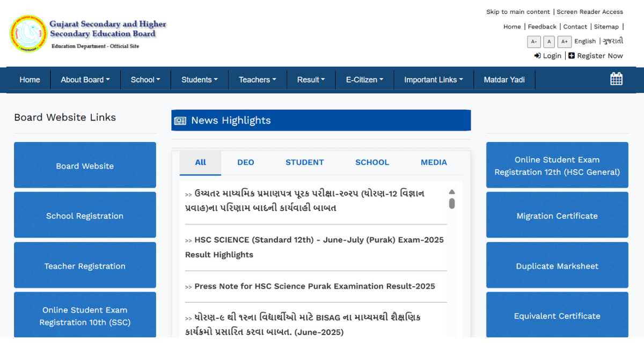Increase text size using the A+ control
The image size is (644, 362).
pos(564,41)
